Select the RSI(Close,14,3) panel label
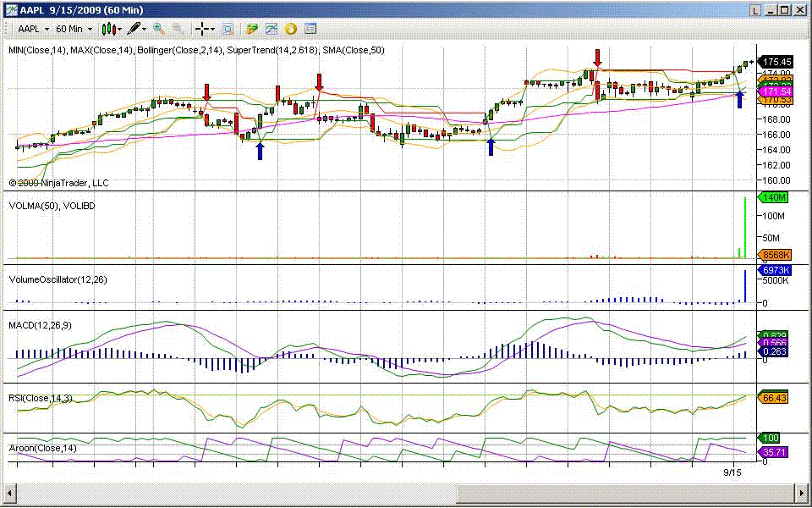Screen dimensions: 812x508 pos(41,398)
